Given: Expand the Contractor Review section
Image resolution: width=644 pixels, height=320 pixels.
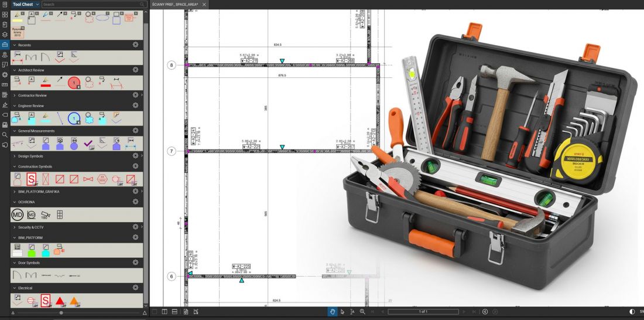Looking at the screenshot, I should (15, 96).
